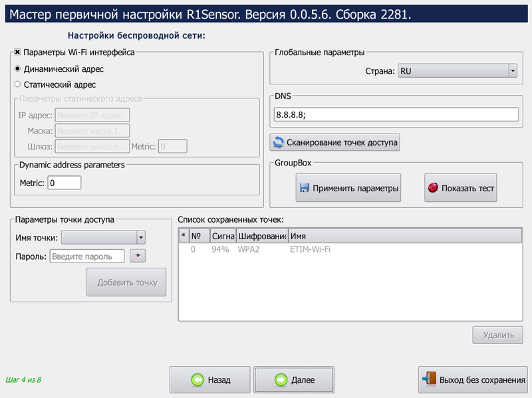Expand the Имя точки combo box
The width and height of the screenshot is (532, 398).
140,238
